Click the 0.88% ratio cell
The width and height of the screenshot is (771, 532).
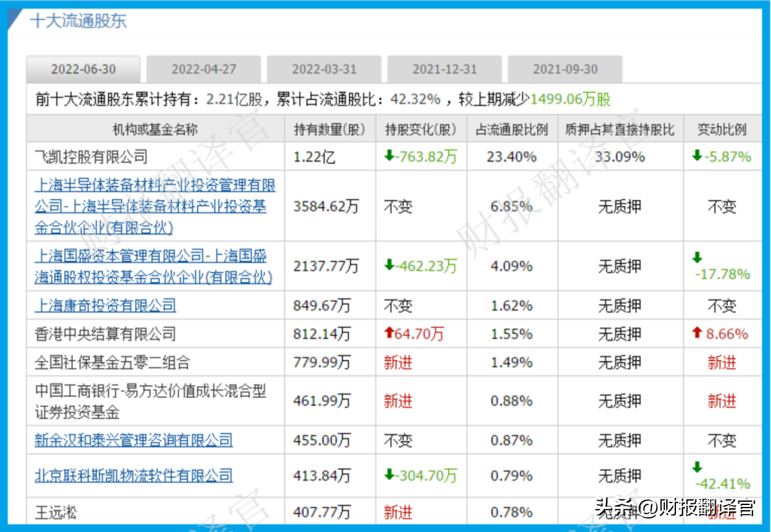[x=511, y=401]
